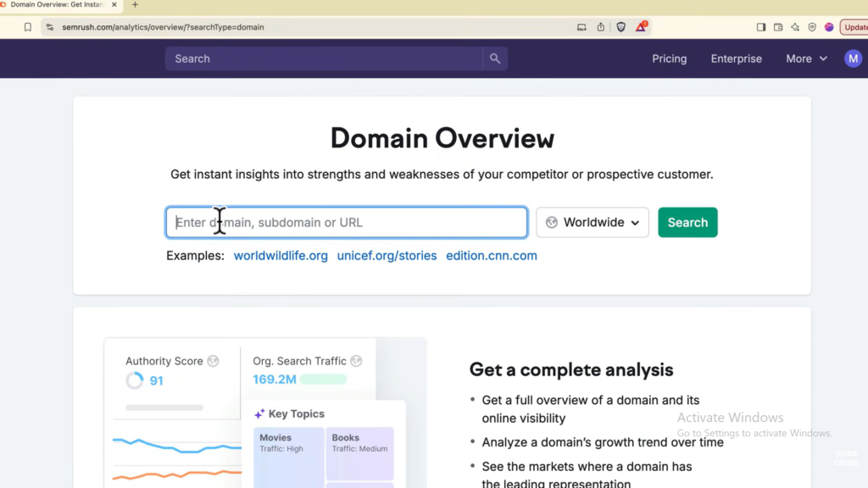Open the Pricing menu item
868x488 pixels.
(x=669, y=58)
